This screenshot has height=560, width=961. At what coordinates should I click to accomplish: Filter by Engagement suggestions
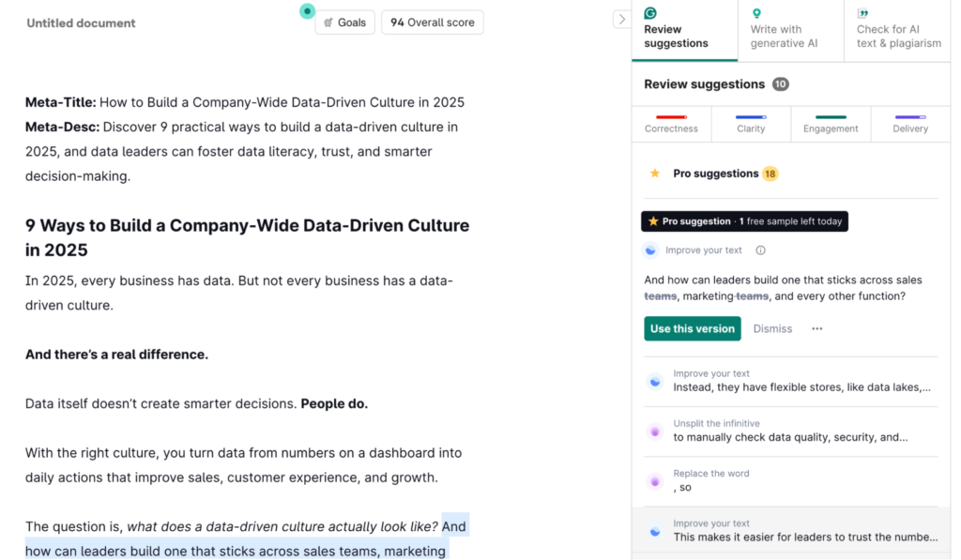(x=831, y=124)
